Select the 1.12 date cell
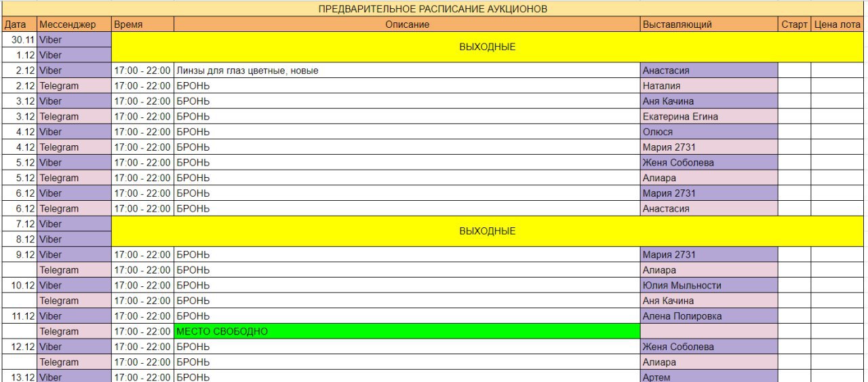 click(19, 55)
